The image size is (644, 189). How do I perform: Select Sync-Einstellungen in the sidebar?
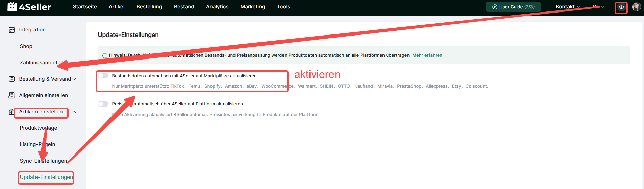coord(43,161)
